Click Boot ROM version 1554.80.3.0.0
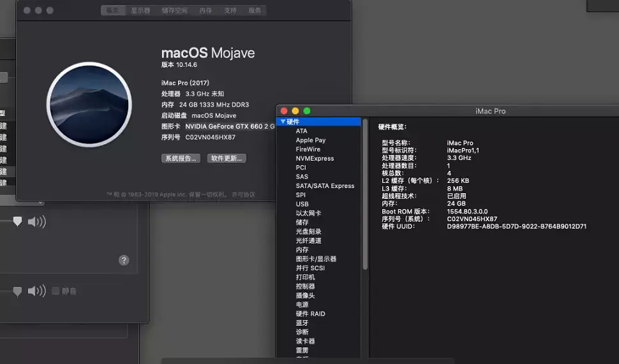This screenshot has height=364, width=619. (467, 212)
